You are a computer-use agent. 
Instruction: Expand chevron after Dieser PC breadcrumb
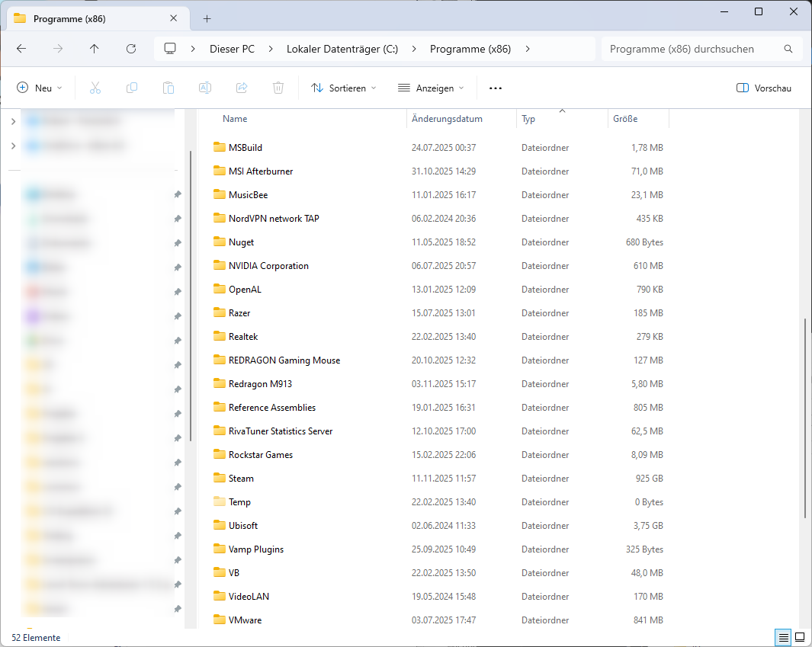click(271, 49)
